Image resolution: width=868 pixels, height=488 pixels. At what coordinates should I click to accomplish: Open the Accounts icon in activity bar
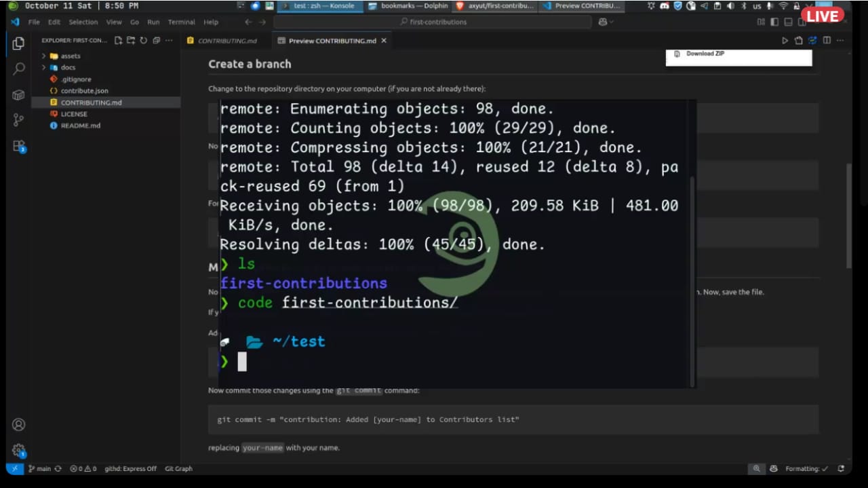(18, 425)
